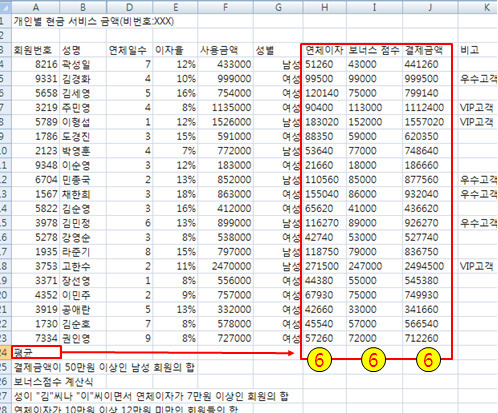The image size is (498, 413).
Task: Click payment amount cell 2494500
Action: coord(430,266)
